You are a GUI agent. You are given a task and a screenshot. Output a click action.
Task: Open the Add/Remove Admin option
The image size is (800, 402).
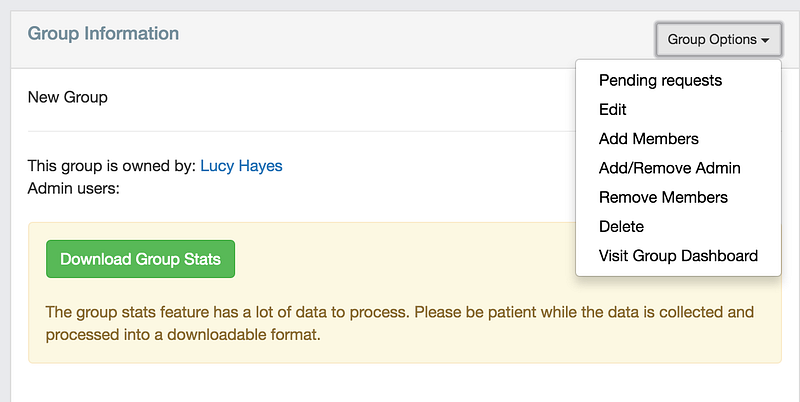tap(669, 168)
